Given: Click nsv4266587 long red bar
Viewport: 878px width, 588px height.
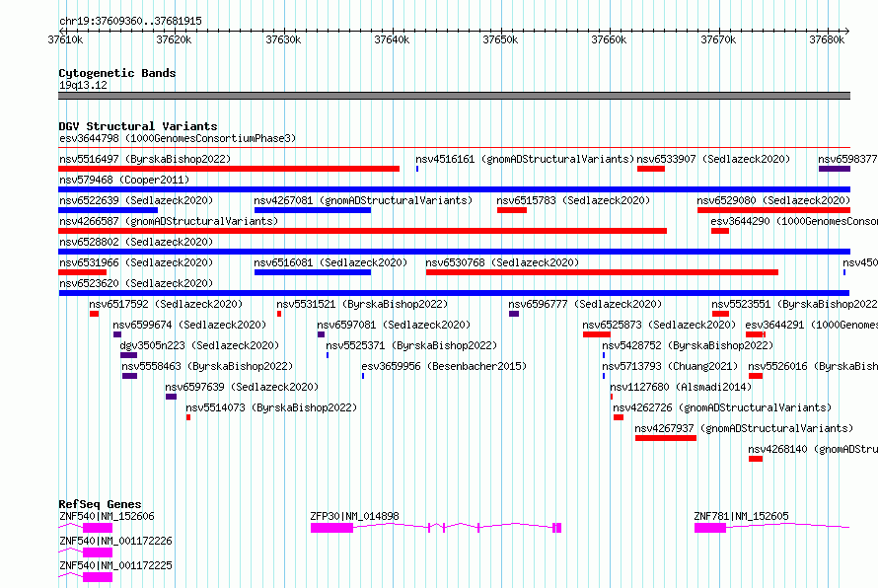Looking at the screenshot, I should pos(362,231).
